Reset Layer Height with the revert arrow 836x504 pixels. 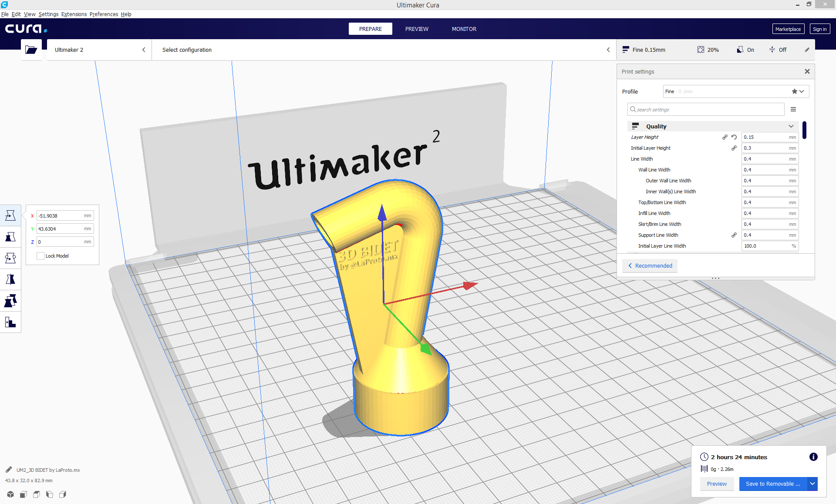coord(734,137)
